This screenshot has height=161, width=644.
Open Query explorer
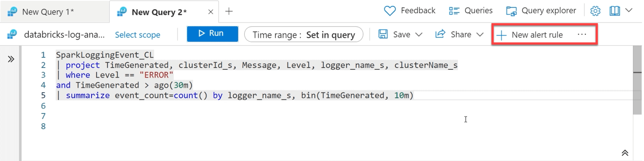[x=541, y=11]
